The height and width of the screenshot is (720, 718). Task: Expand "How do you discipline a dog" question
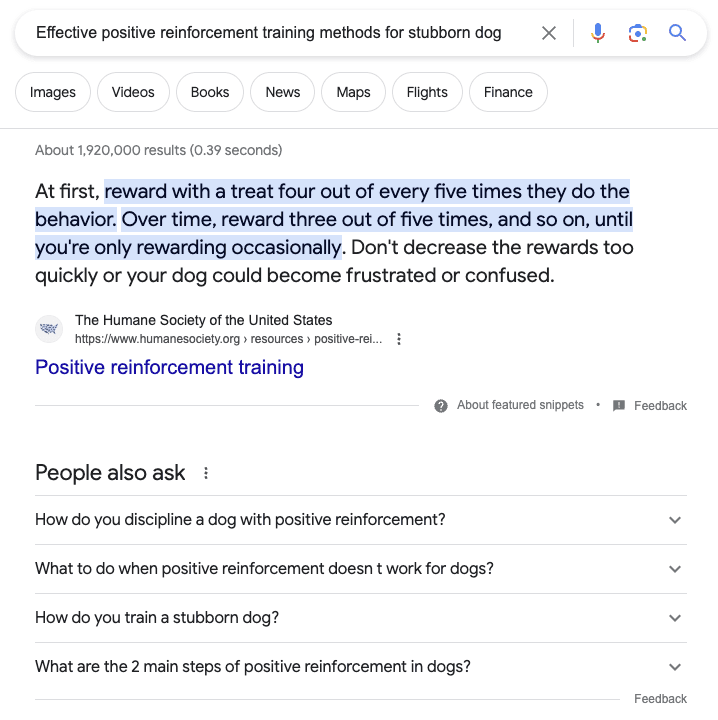675,520
